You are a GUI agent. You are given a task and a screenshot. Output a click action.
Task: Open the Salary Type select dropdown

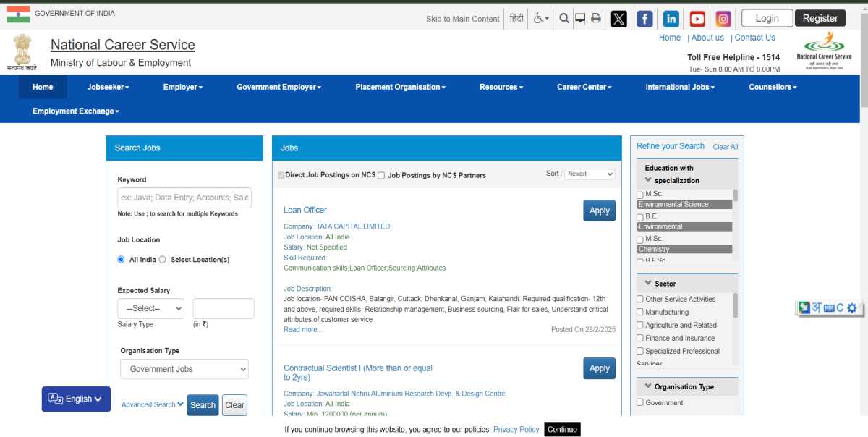[x=150, y=308]
